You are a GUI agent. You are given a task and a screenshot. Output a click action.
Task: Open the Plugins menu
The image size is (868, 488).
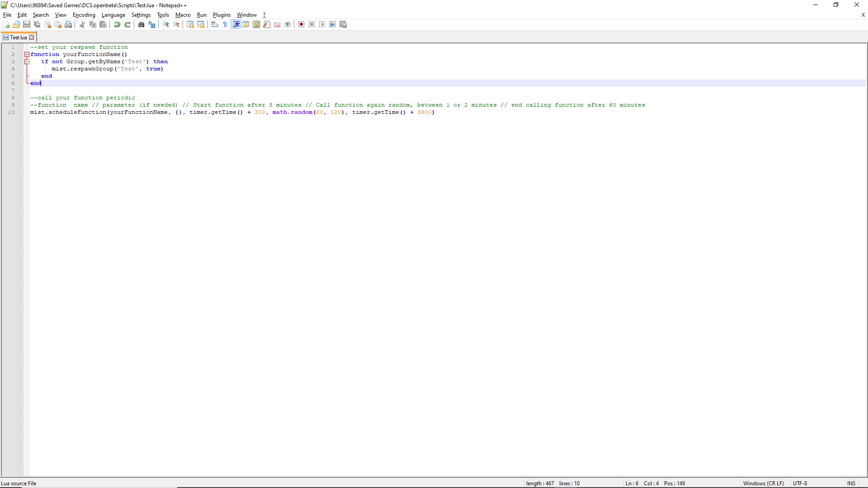222,15
